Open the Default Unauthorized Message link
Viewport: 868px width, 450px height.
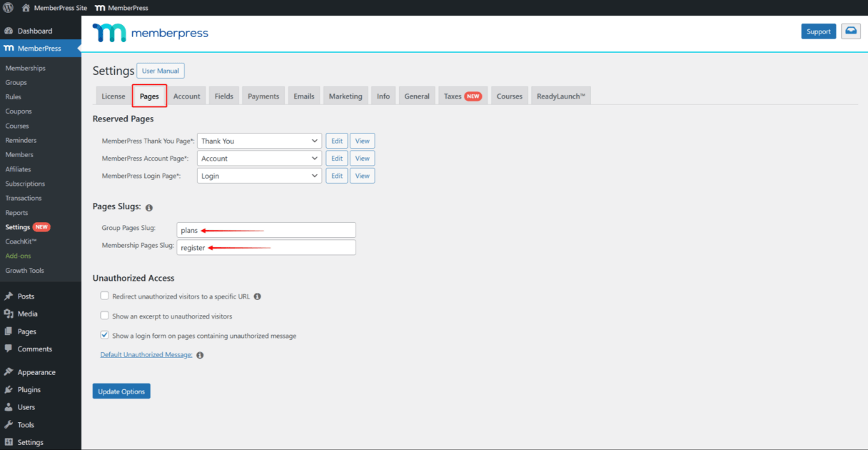click(x=146, y=355)
